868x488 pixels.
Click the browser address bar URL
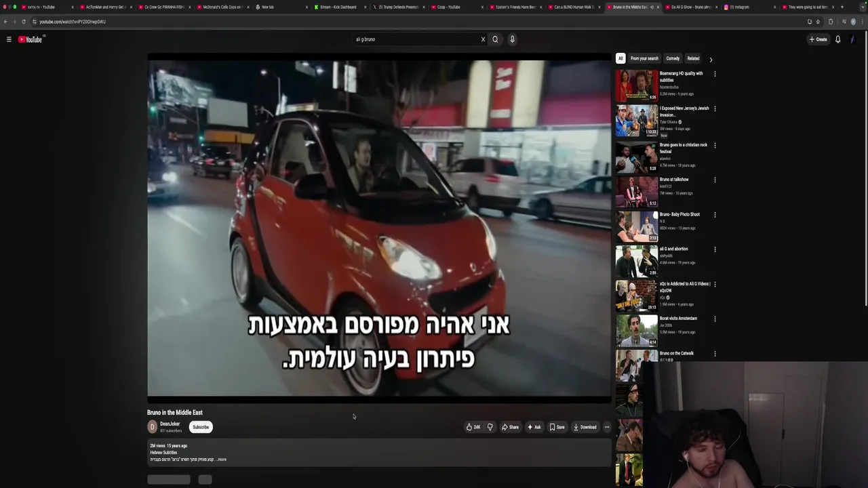pyautogui.click(x=72, y=22)
